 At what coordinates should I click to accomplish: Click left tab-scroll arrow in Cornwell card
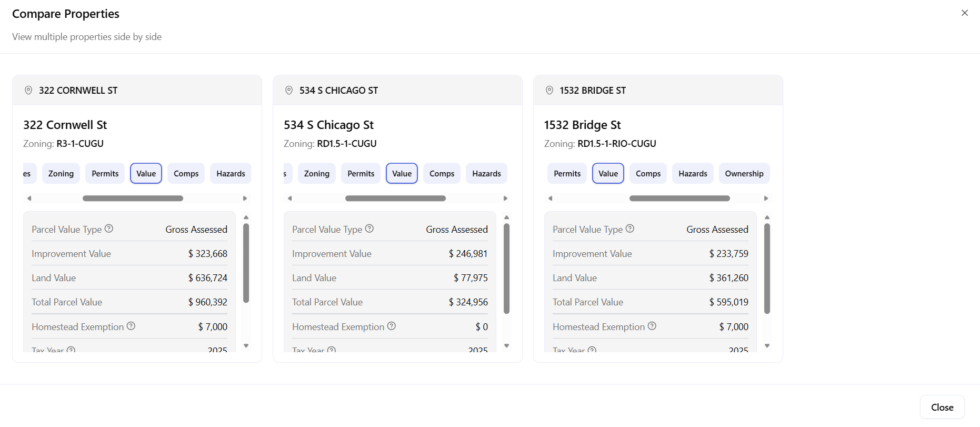(29, 198)
